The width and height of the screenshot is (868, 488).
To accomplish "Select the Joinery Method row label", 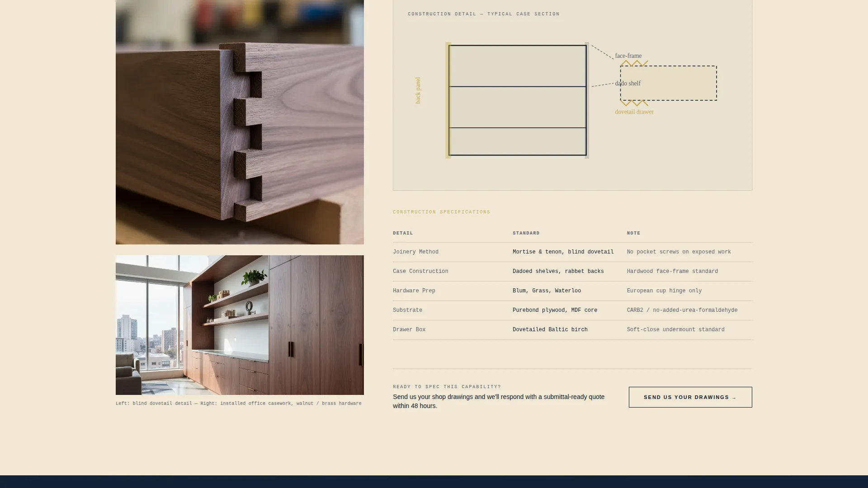I will click(415, 252).
